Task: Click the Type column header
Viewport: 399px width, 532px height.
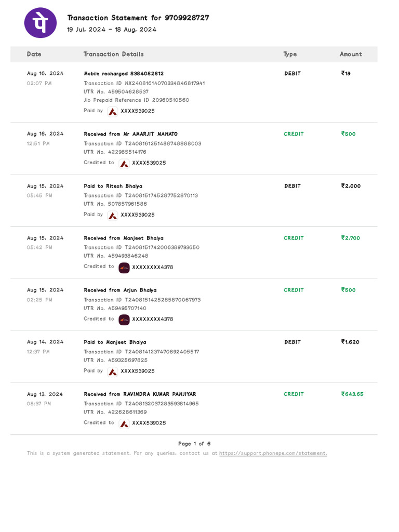Action: coord(290,54)
